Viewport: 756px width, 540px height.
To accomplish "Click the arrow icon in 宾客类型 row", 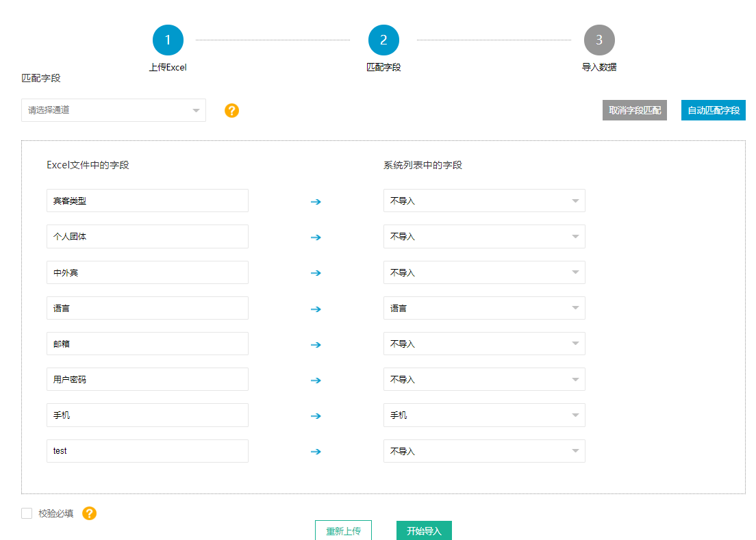I will (x=316, y=202).
